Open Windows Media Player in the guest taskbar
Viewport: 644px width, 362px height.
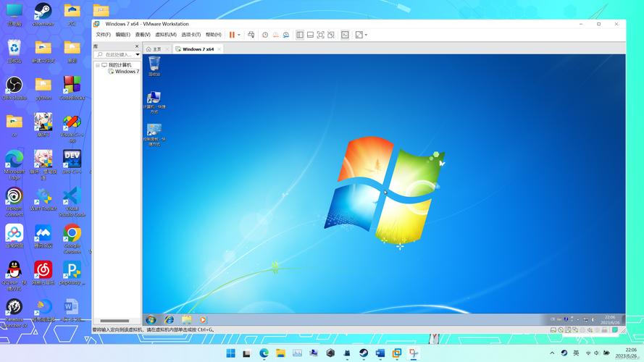pos(203,319)
